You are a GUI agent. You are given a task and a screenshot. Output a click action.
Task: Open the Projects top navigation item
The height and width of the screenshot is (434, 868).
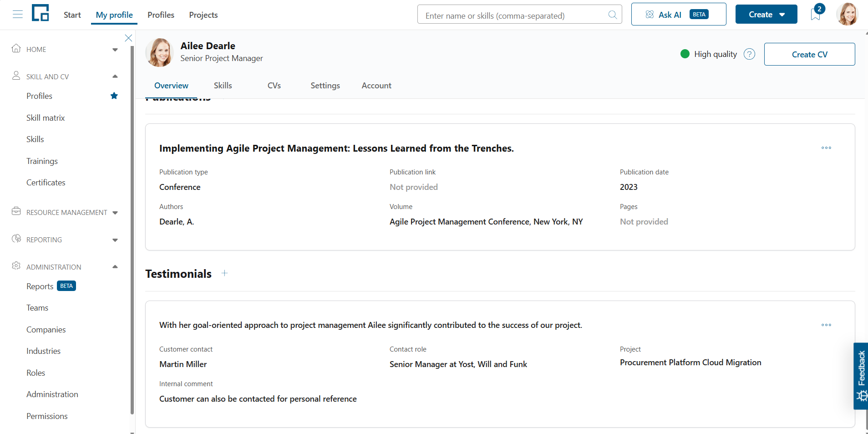click(203, 15)
